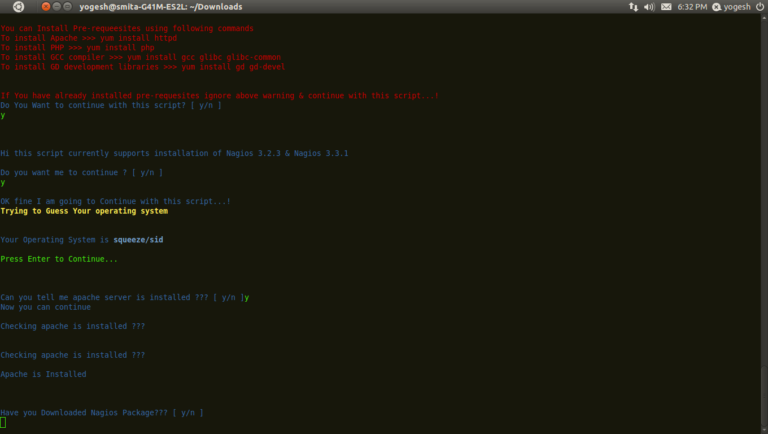Click the GCC compiler install line
Viewport: 768px width, 434px height.
(141, 57)
